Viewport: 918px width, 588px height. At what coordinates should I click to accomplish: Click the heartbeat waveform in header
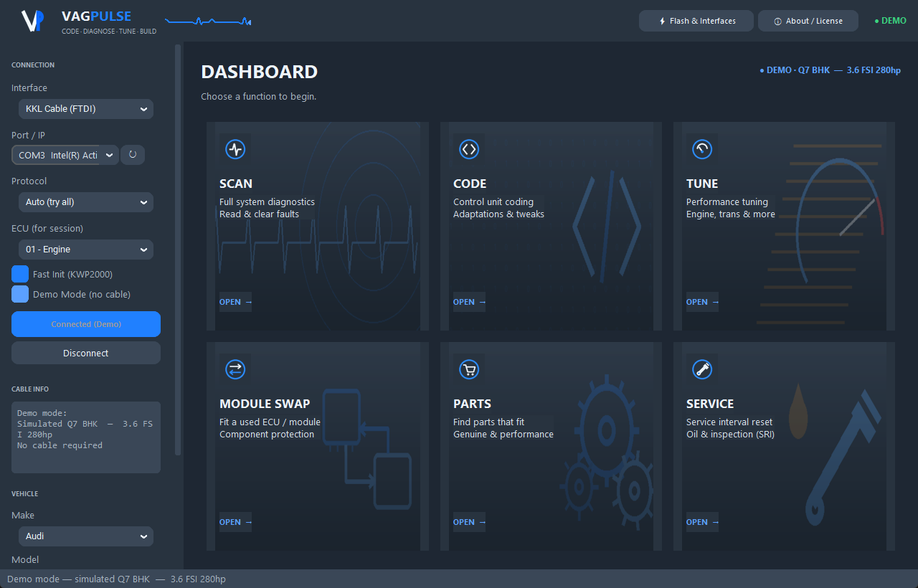coord(208,22)
